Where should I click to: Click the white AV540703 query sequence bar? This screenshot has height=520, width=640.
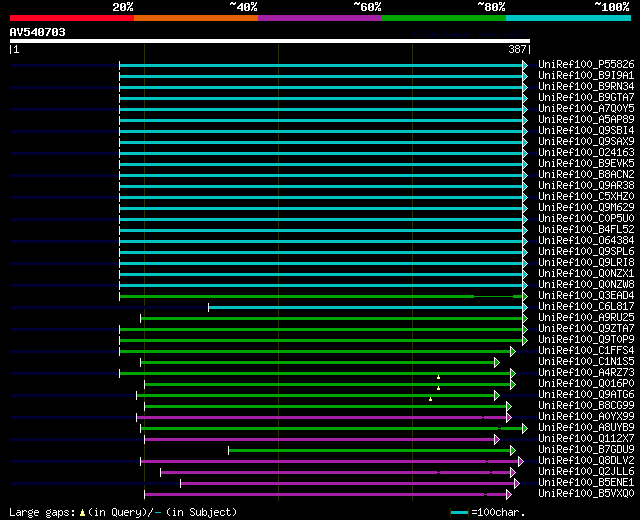pyautogui.click(x=270, y=41)
